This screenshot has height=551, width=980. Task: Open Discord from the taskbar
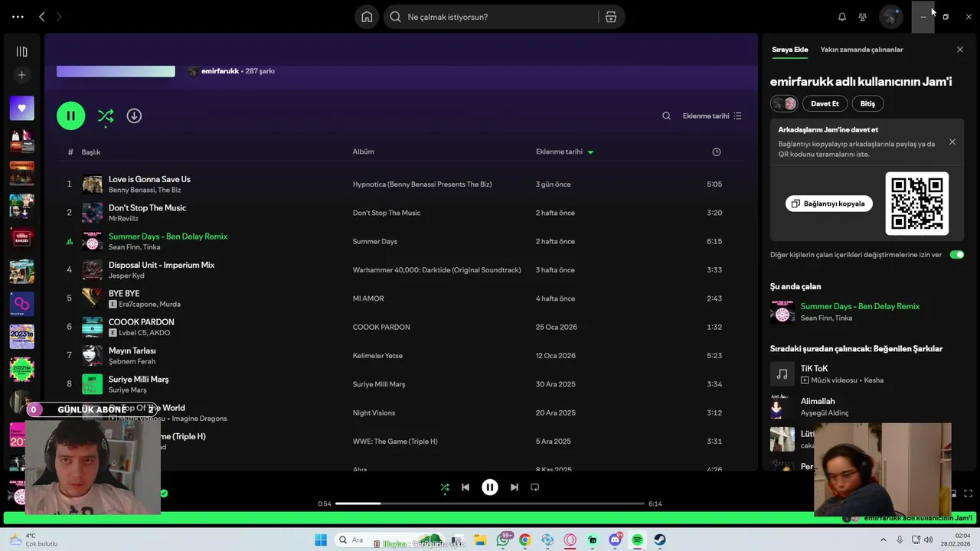click(615, 540)
